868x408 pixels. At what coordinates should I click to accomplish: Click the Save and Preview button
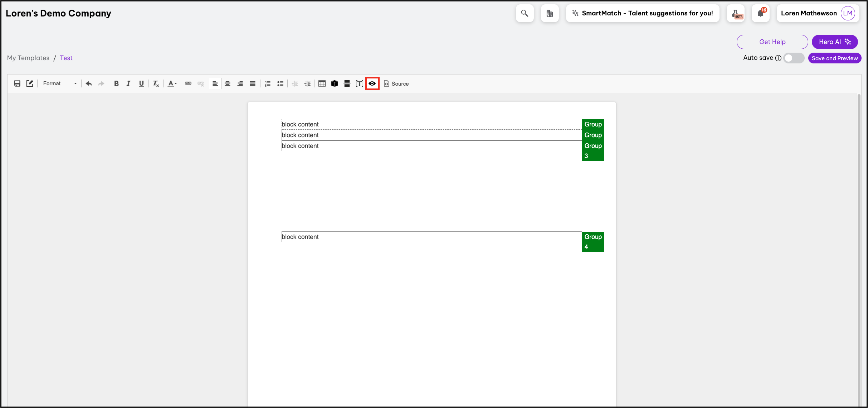pos(834,58)
